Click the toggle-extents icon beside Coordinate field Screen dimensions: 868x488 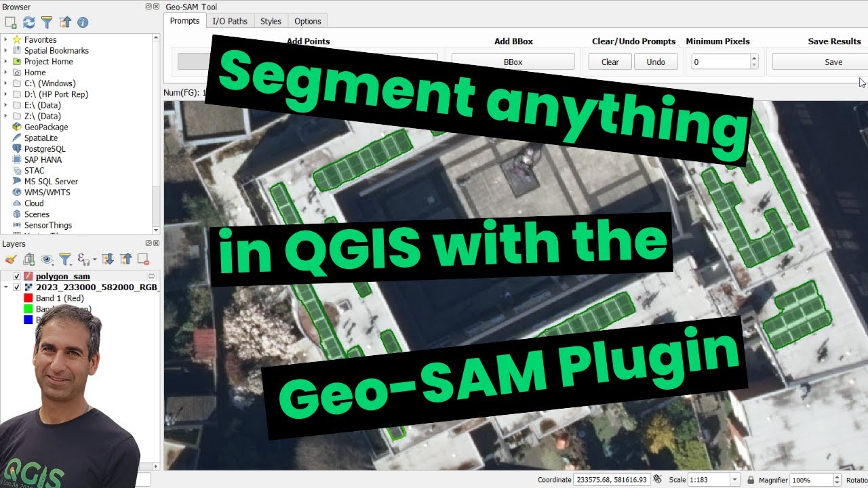click(657, 479)
